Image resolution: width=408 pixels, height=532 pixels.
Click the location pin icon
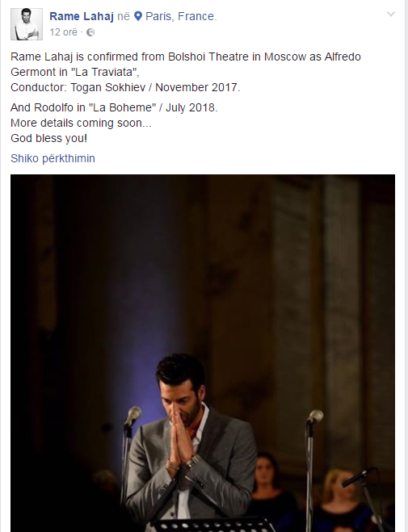click(138, 16)
